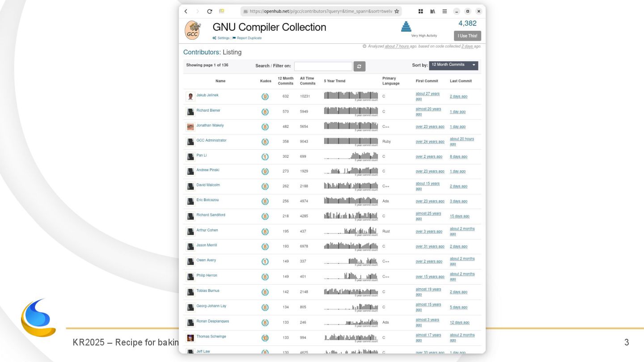Image resolution: width=644 pixels, height=362 pixels.
Task: Click the kudos badge for Thomas Schwinge
Action: (265, 338)
